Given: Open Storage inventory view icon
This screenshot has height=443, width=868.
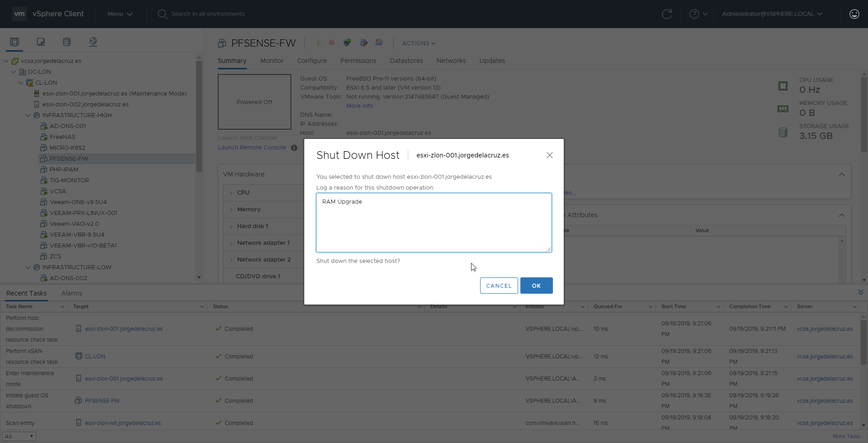Looking at the screenshot, I should coord(67,42).
